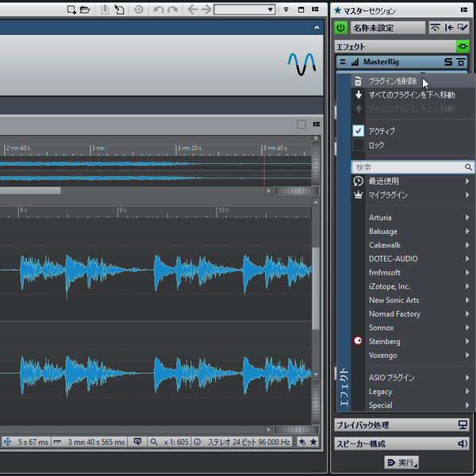Navigate backward with the left arrow
Screen dimensions: 476x476
[192, 10]
